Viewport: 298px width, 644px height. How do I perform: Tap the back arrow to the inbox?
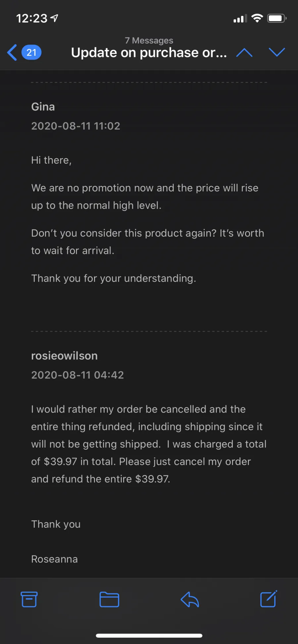(x=12, y=53)
